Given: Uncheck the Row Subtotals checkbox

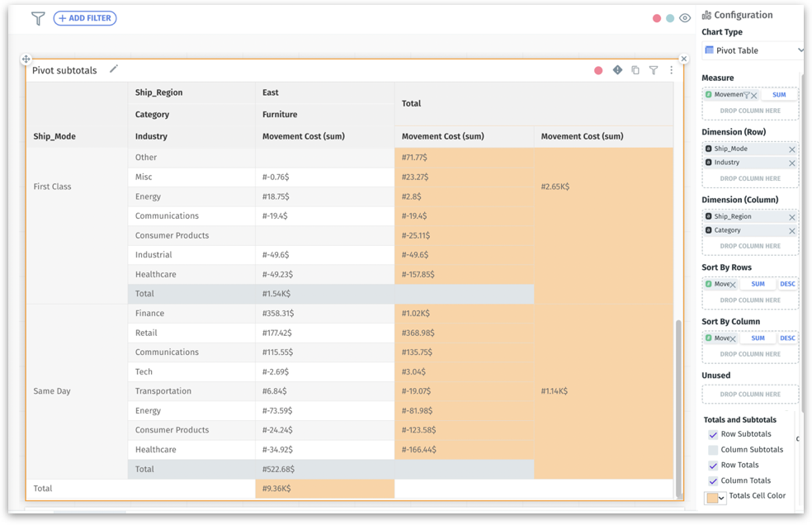Looking at the screenshot, I should [x=713, y=434].
